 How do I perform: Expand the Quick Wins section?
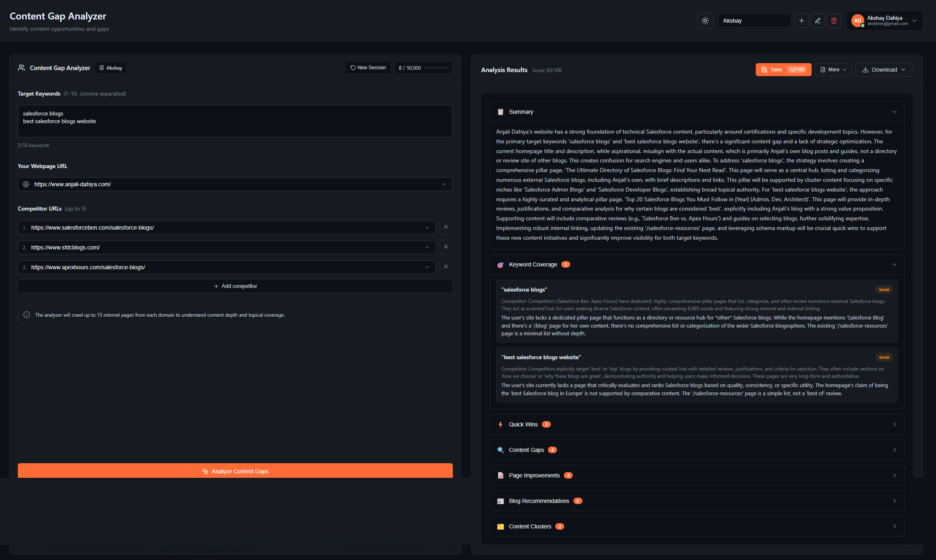(696, 424)
